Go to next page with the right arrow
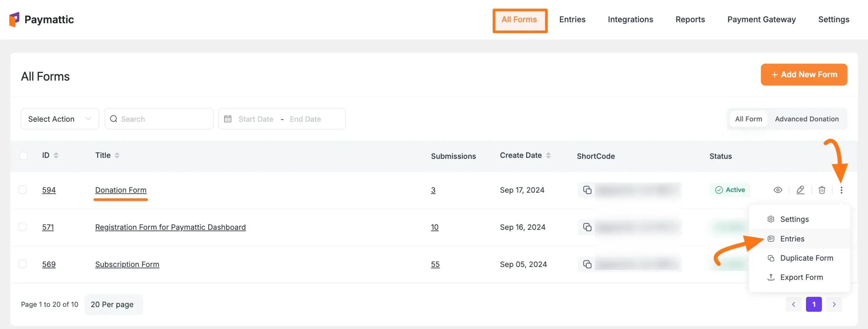This screenshot has width=868, height=329. pyautogui.click(x=834, y=304)
